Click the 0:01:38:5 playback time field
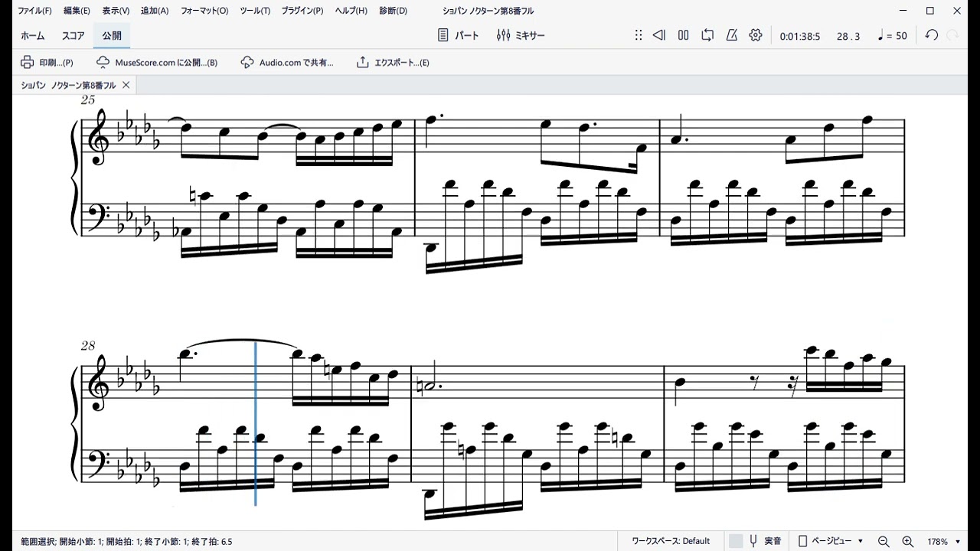Image resolution: width=980 pixels, height=551 pixels. [800, 36]
